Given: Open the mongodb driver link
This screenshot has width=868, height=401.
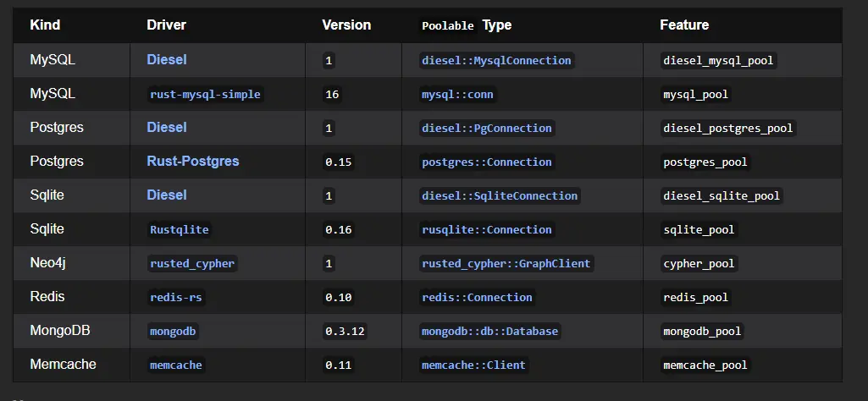Looking at the screenshot, I should (173, 332).
